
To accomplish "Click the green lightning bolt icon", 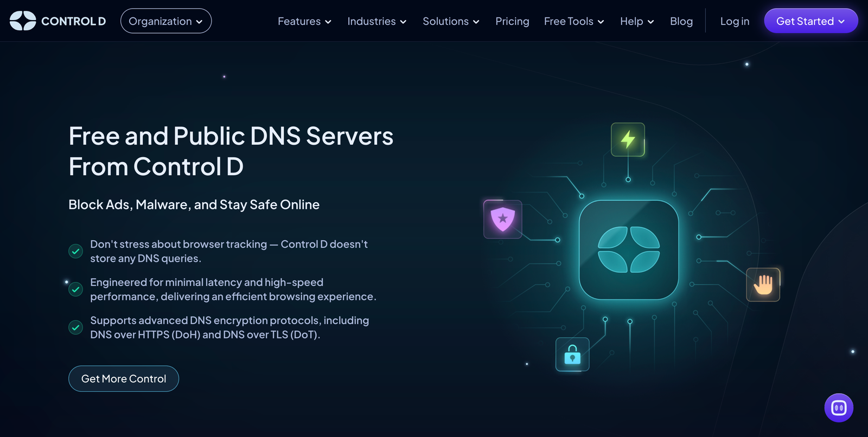I will [x=628, y=140].
